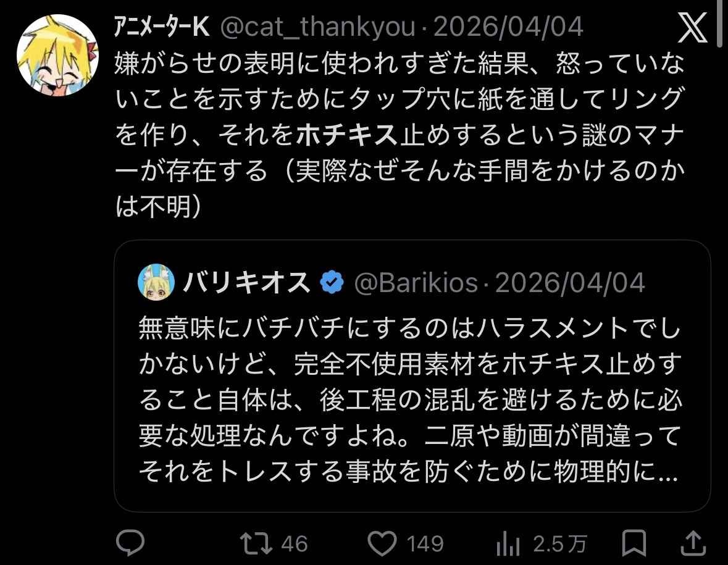728x565 pixels.
Task: Click the 2.5万 views count
Action: 559,544
